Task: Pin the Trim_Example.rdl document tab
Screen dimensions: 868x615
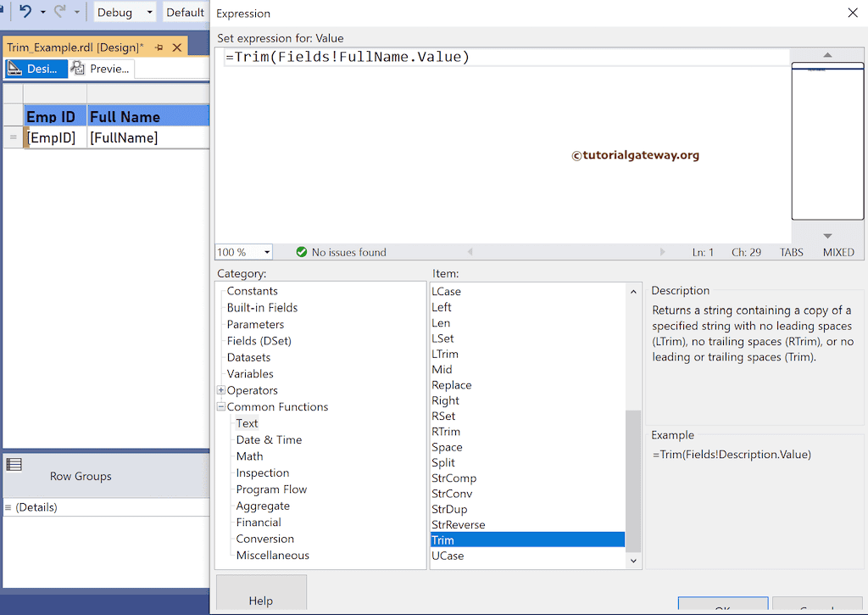Action: click(159, 48)
